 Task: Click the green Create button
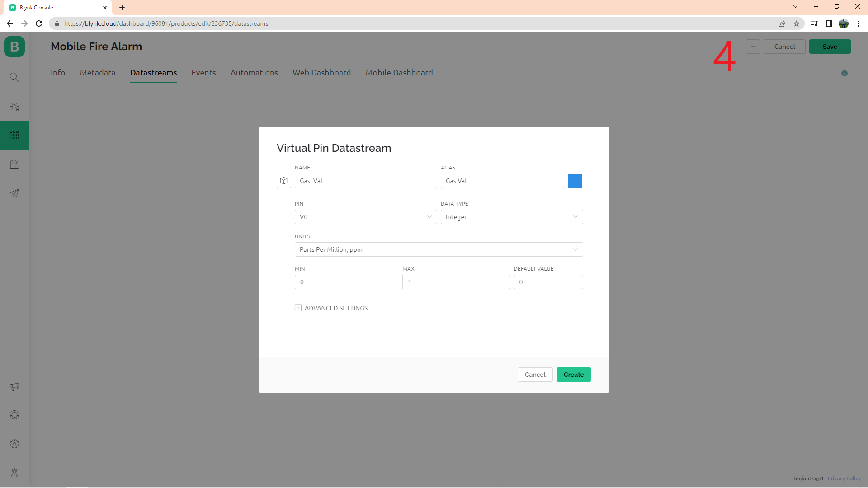(x=573, y=375)
